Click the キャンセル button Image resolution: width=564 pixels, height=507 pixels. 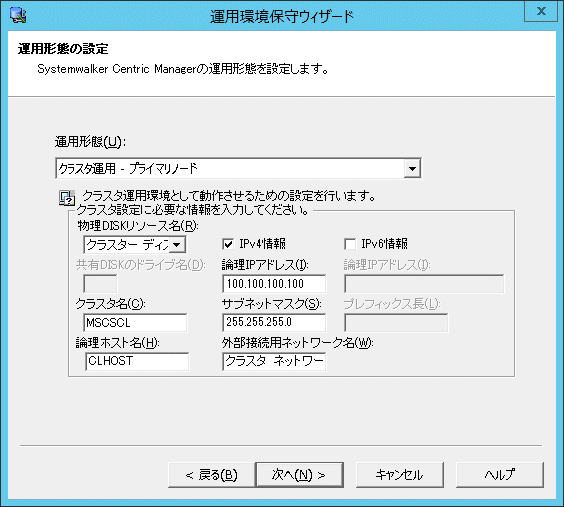[400, 475]
